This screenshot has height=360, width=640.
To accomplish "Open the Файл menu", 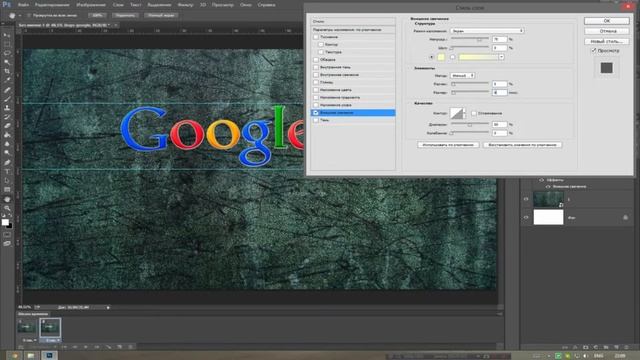I will tap(23, 5).
